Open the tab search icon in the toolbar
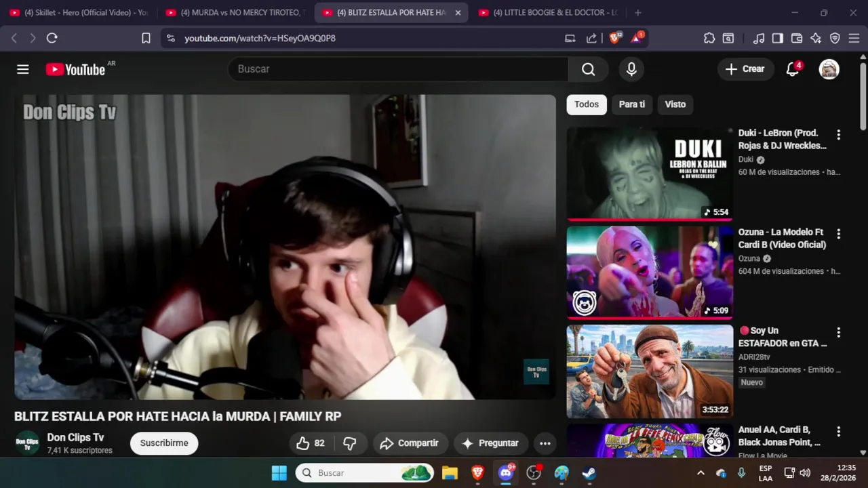This screenshot has width=868, height=488. point(728,39)
